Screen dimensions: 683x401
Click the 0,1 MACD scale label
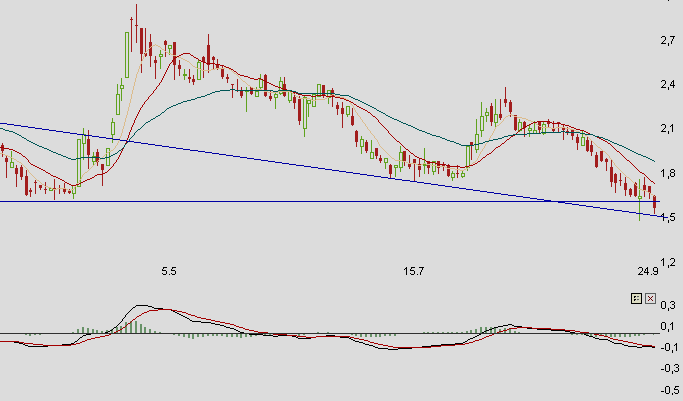coord(668,327)
